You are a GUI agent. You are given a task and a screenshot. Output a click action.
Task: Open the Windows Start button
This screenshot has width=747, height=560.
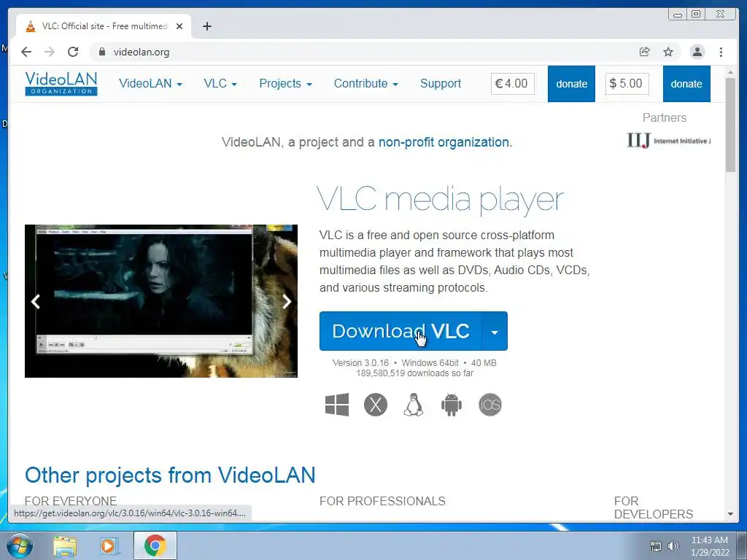(20, 545)
